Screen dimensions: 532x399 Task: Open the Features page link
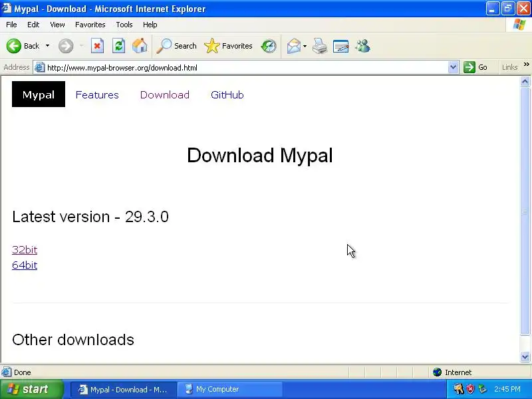click(x=97, y=94)
